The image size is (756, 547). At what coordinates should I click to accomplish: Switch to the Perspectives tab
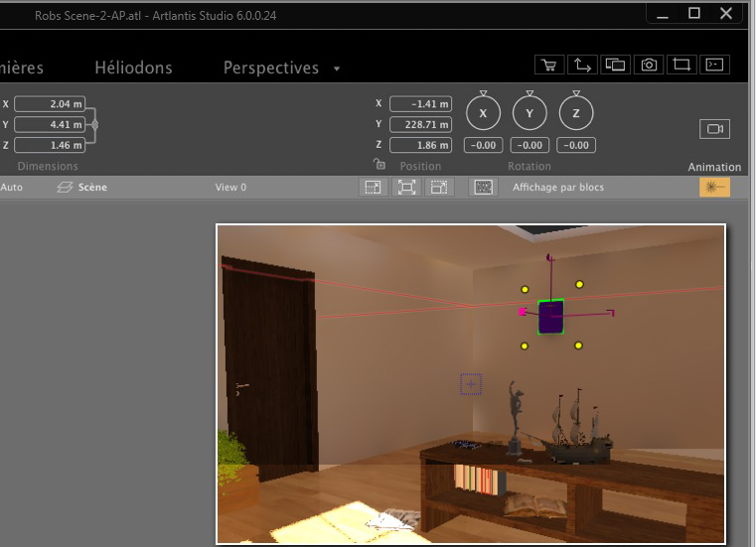pos(270,68)
